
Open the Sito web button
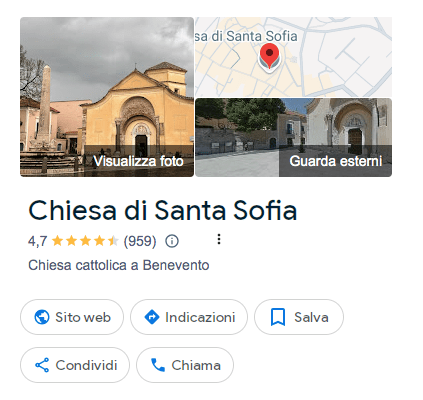click(x=72, y=317)
